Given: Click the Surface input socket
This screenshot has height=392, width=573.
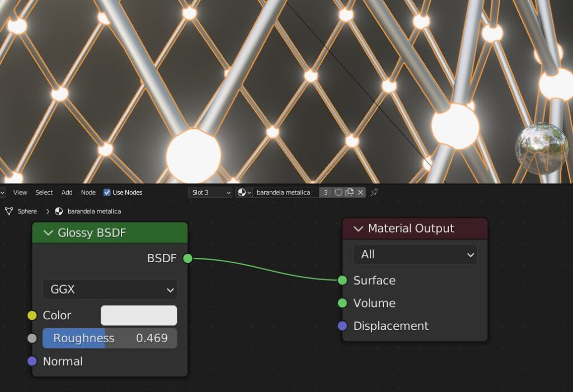Looking at the screenshot, I should (x=342, y=280).
